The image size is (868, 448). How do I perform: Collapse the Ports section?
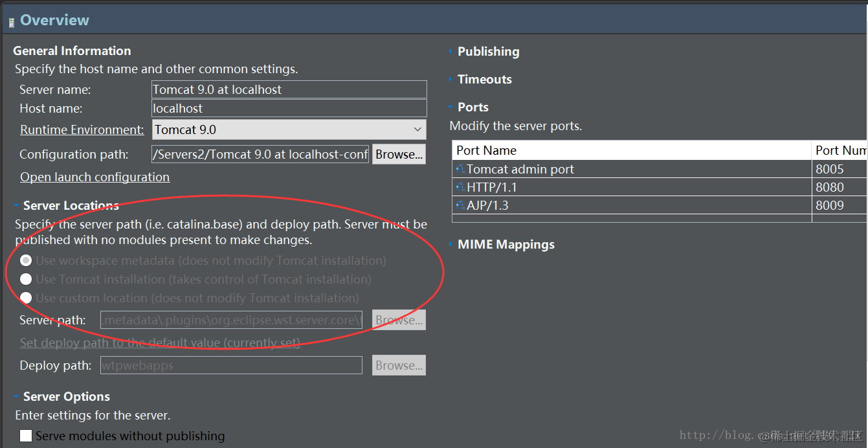coord(451,107)
